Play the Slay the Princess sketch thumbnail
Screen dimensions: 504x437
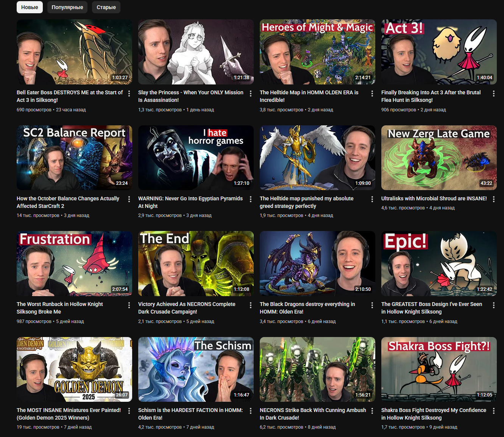[196, 52]
